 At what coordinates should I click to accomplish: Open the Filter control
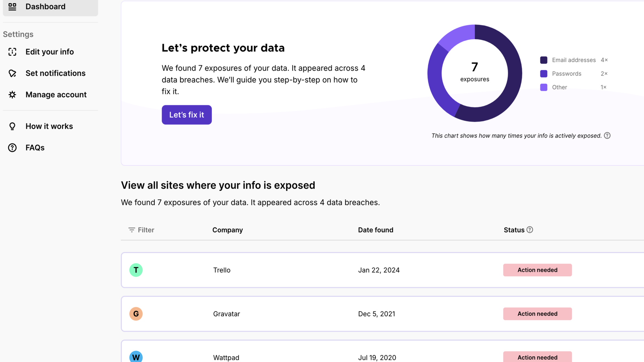[x=141, y=230]
